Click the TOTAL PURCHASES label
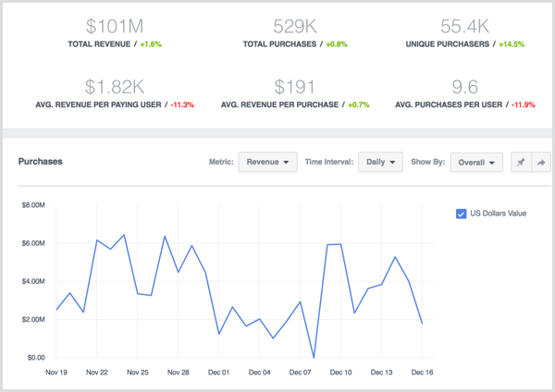The image size is (555, 392). 279,44
